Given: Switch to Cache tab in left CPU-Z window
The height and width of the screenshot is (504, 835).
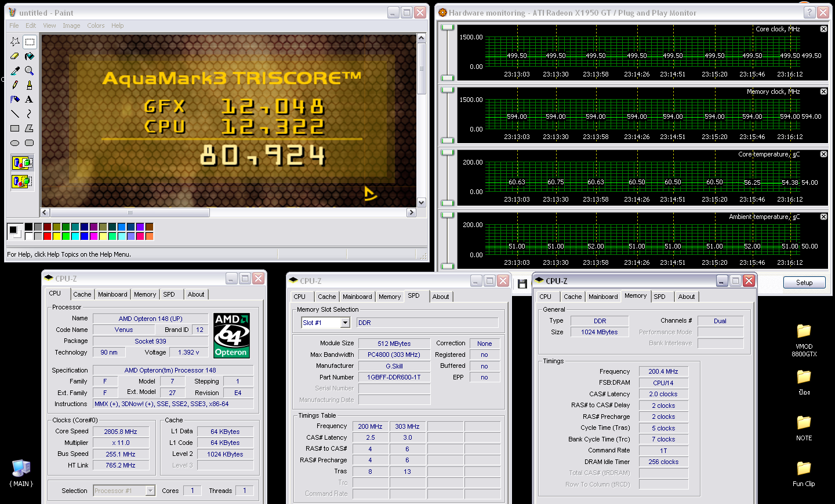Looking at the screenshot, I should coord(82,294).
